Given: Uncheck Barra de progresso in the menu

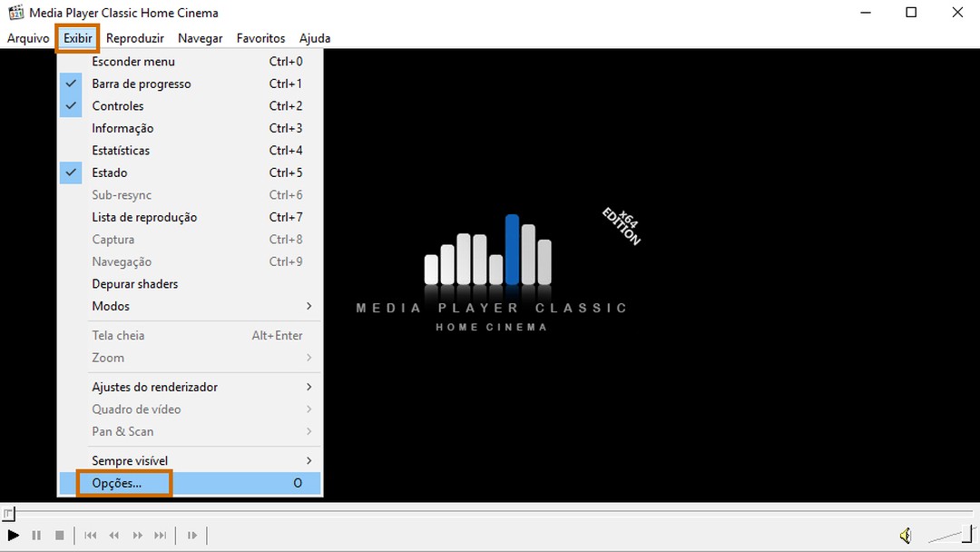Looking at the screenshot, I should 141,84.
